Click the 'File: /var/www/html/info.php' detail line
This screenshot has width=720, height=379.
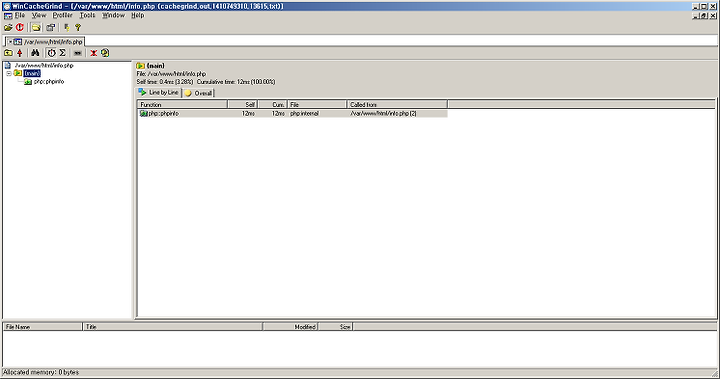pyautogui.click(x=171, y=74)
